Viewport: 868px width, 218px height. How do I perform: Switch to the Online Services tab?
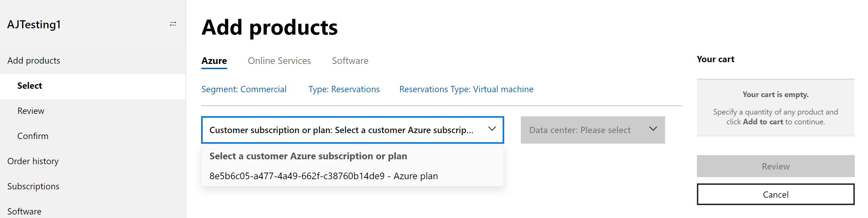point(279,61)
